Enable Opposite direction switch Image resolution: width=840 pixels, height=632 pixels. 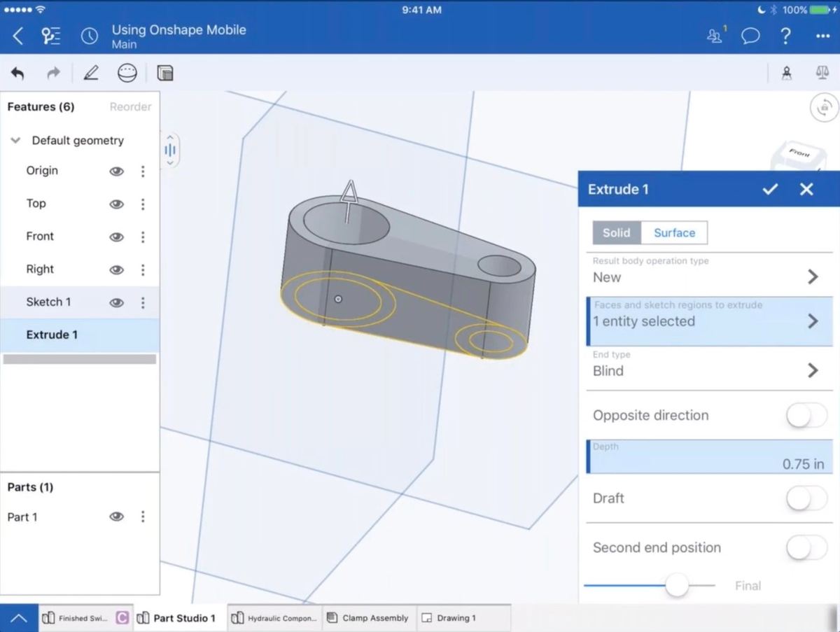pyautogui.click(x=807, y=416)
